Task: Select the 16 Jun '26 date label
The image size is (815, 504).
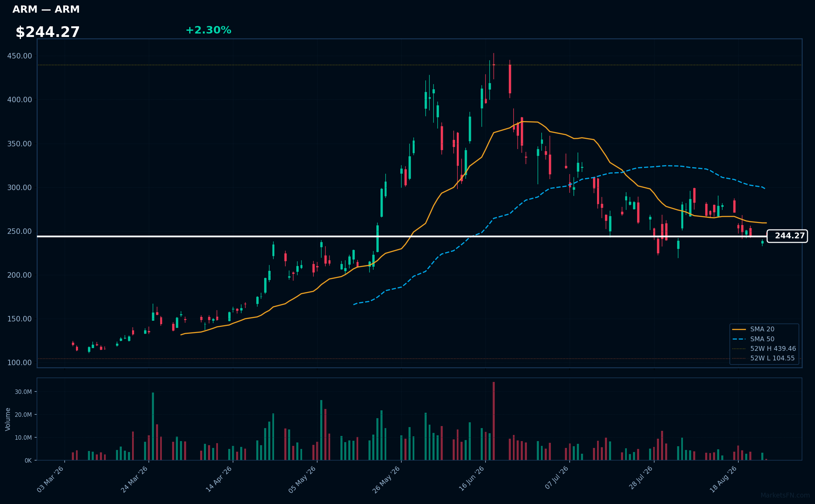Action: [x=471, y=479]
